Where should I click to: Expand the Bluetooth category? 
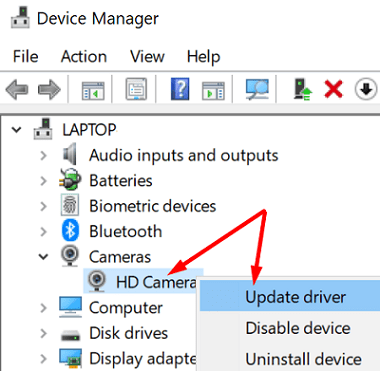pos(43,231)
